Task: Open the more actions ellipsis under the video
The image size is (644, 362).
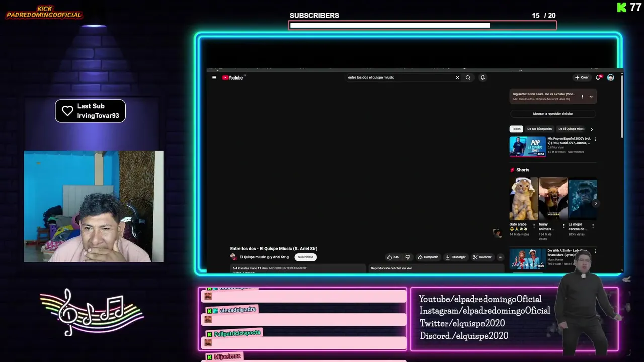Action: tap(500, 257)
